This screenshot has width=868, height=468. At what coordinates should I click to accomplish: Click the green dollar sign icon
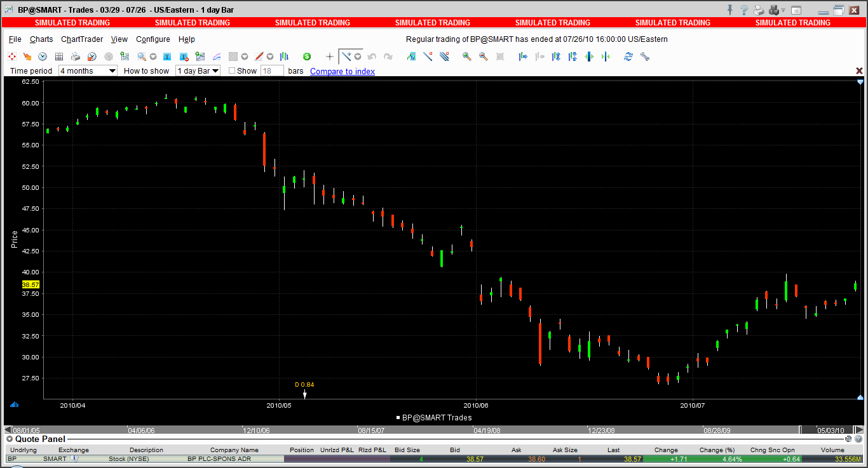click(x=307, y=57)
